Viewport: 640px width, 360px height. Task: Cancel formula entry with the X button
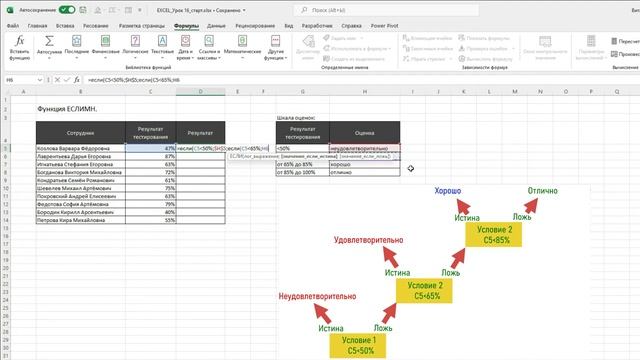point(57,80)
